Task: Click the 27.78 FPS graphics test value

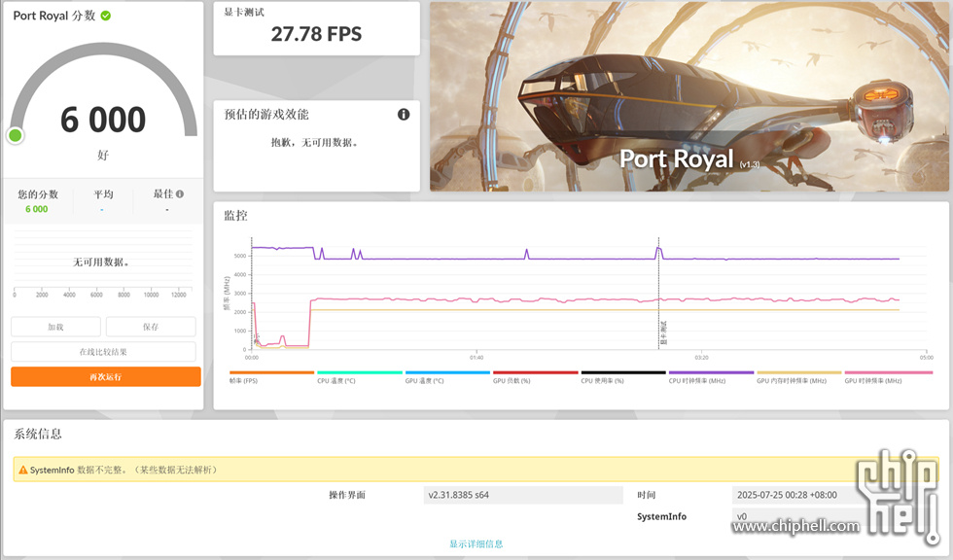Action: pyautogui.click(x=316, y=34)
